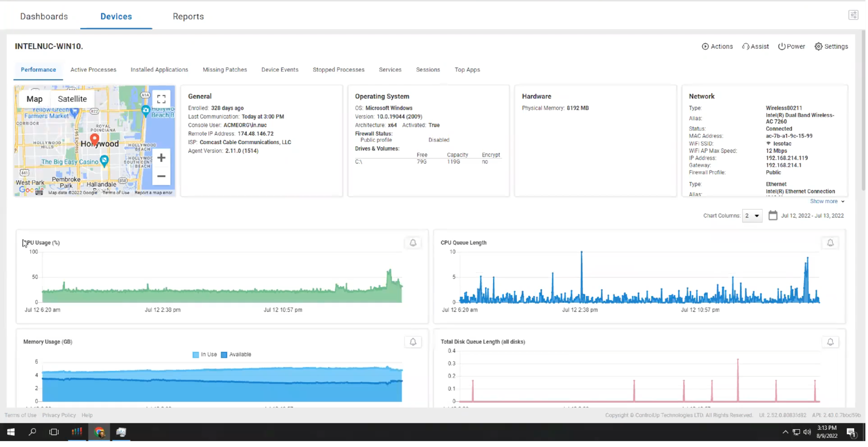This screenshot has width=868, height=447.
Task: Expand map to fullscreen view
Action: pyautogui.click(x=162, y=99)
